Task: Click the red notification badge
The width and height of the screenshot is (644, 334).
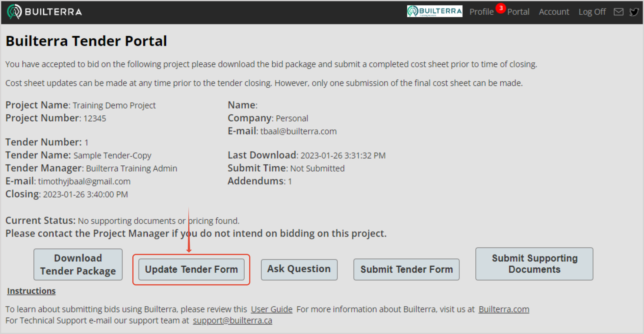Action: coord(501,8)
